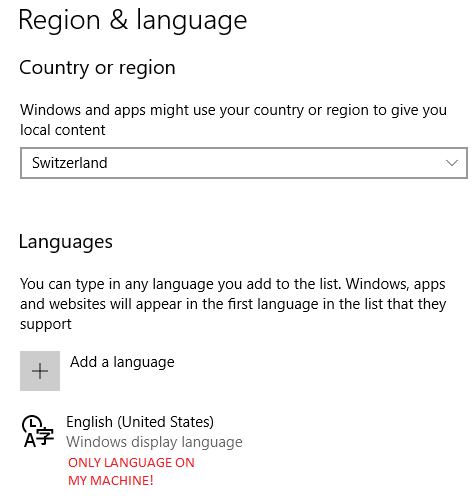Click the 'Windows display language' subtitle

tap(154, 442)
